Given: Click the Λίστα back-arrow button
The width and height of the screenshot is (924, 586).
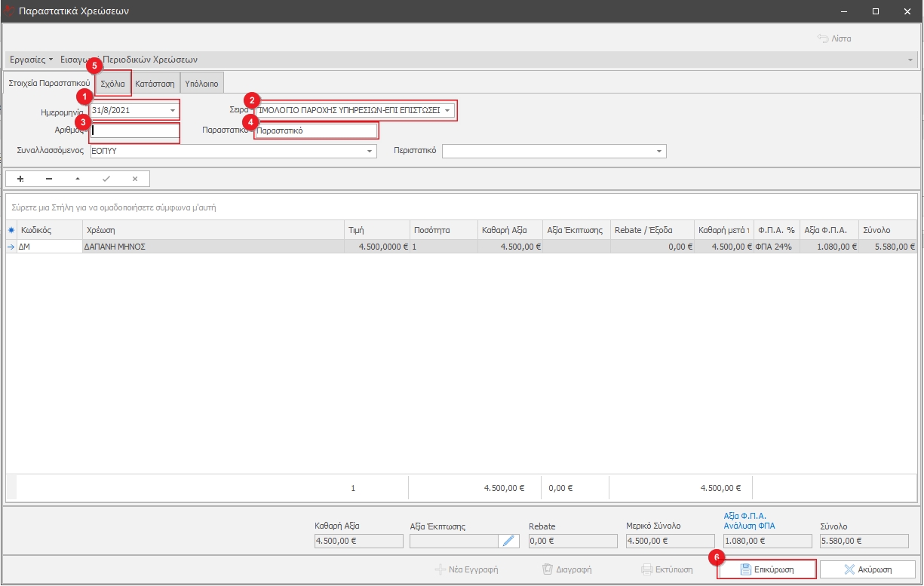Looking at the screenshot, I should 834,38.
